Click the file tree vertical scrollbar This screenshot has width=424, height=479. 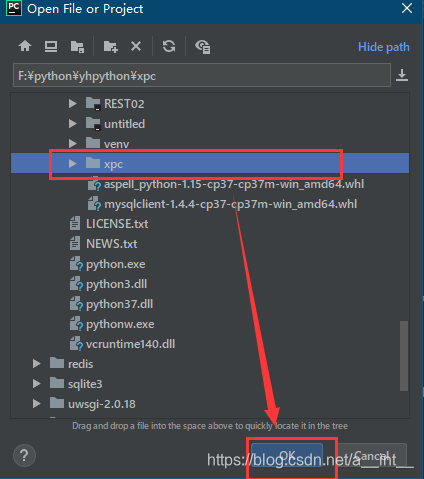point(404,355)
